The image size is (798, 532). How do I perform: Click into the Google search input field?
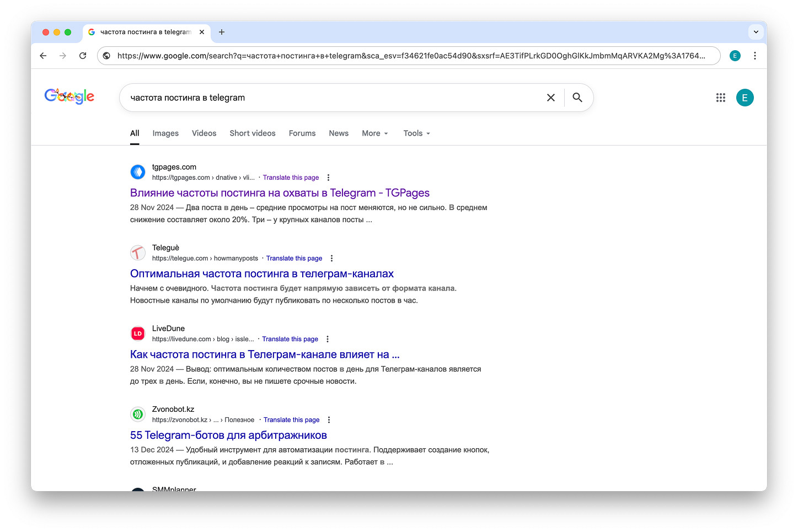point(331,98)
